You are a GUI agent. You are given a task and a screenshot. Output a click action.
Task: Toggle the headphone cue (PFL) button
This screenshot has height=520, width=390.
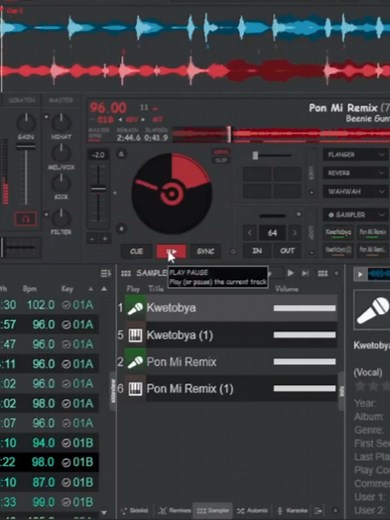(x=26, y=219)
